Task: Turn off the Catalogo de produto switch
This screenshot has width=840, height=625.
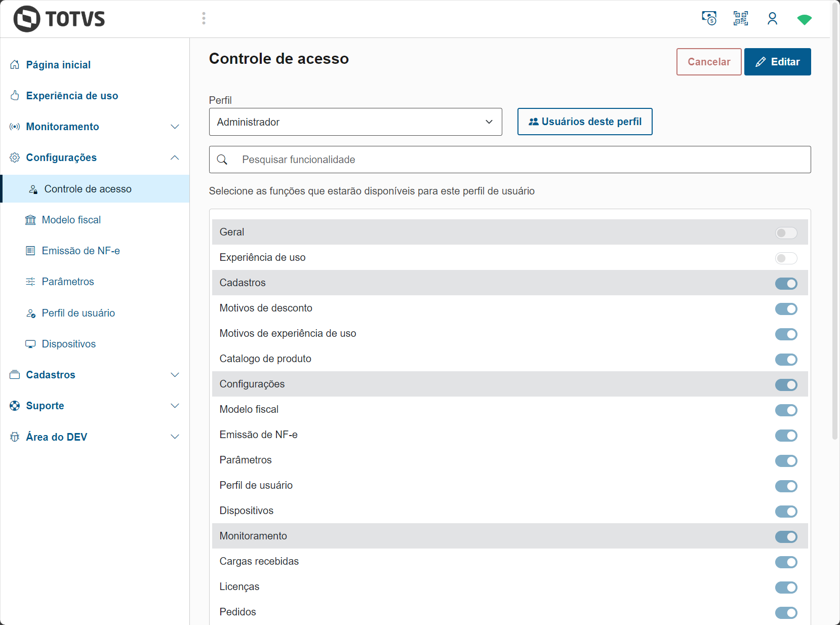Action: click(x=786, y=360)
